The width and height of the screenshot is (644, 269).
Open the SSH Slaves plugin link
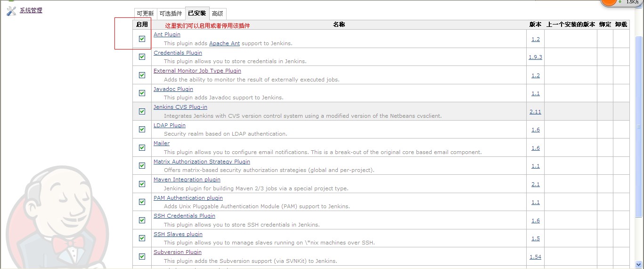[178, 234]
